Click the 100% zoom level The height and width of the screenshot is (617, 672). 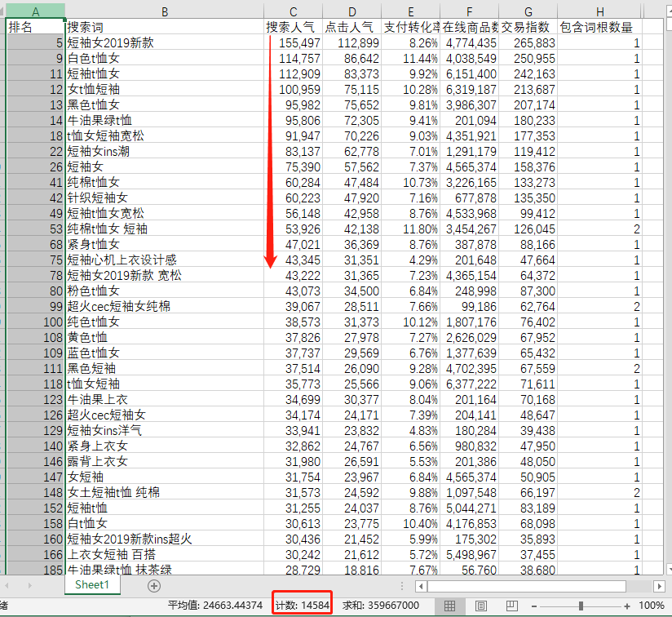651,606
